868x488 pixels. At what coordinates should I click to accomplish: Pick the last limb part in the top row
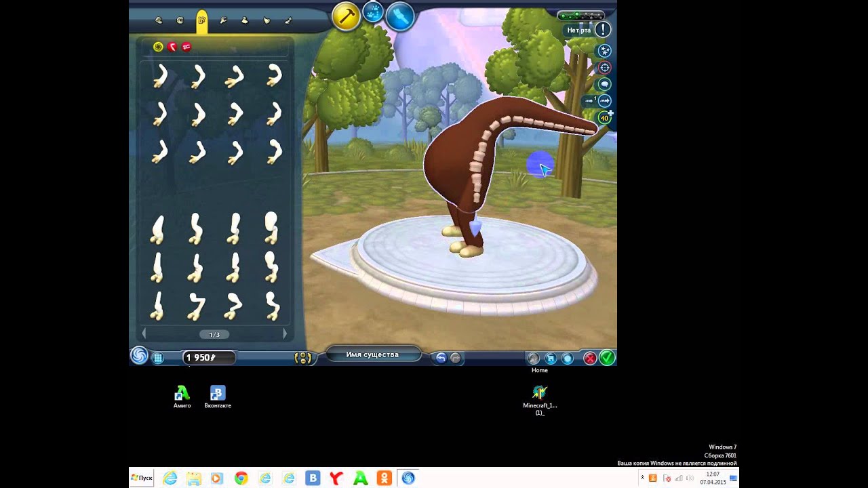point(273,76)
